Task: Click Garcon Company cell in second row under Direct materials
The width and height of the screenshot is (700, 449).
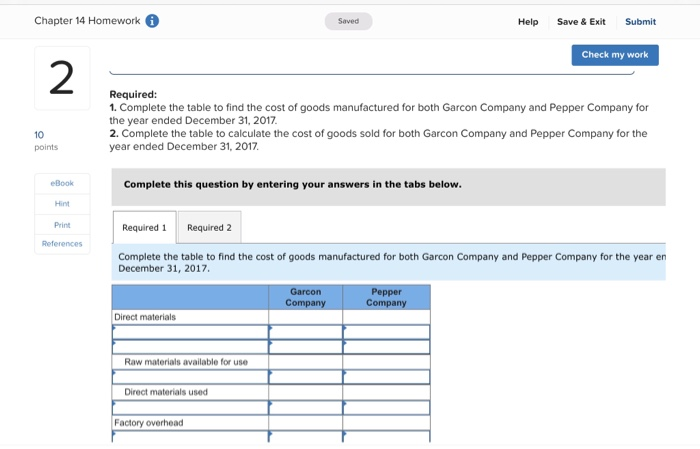Action: click(306, 347)
